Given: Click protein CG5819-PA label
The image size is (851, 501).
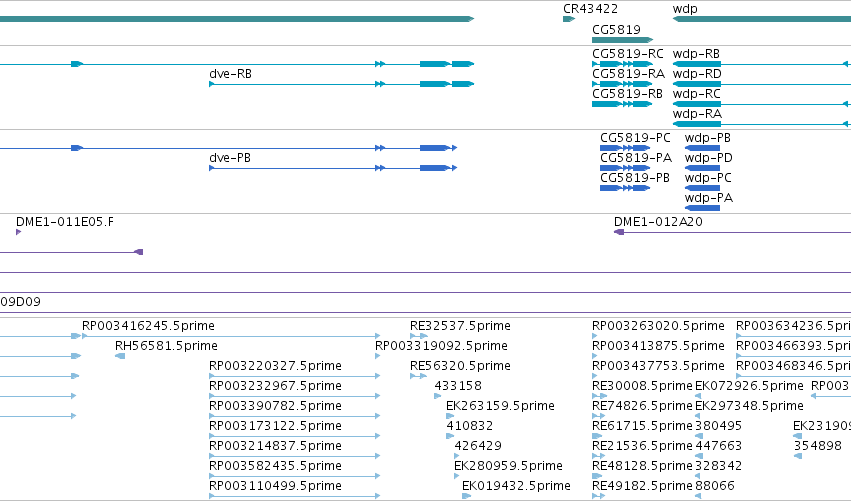Looking at the screenshot, I should [636, 158].
